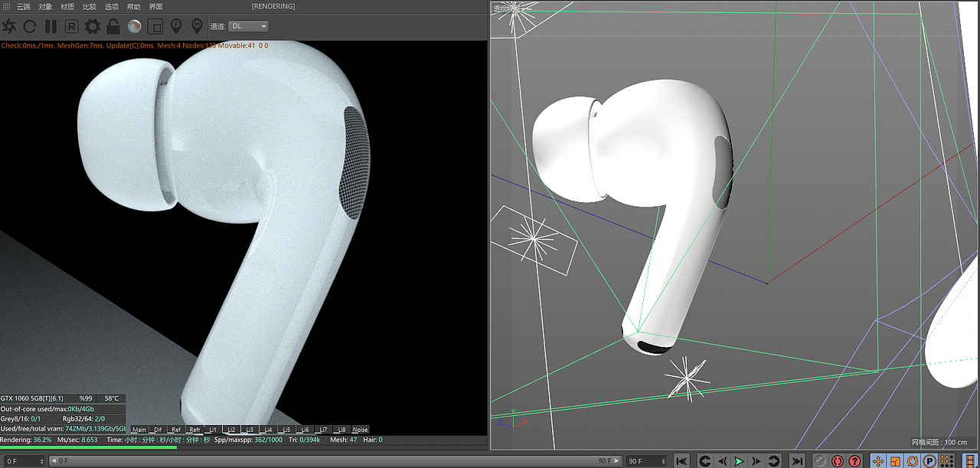Select the Li4 light pass tab
980x468 pixels.
coord(268,430)
